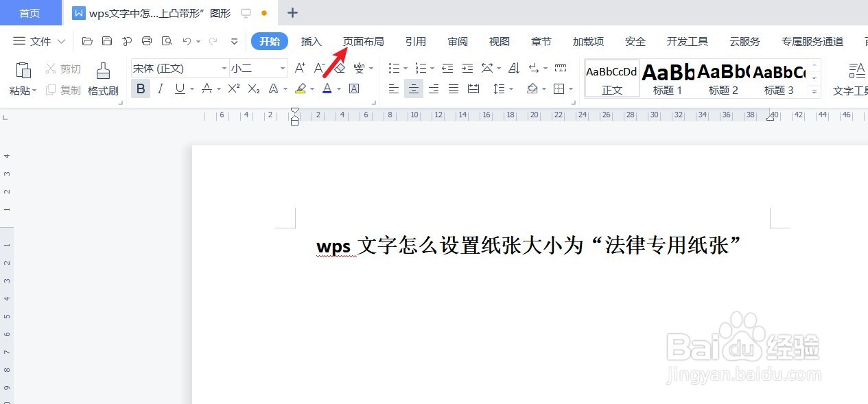Click the phonetic guide (wén) icon

pyautogui.click(x=360, y=68)
